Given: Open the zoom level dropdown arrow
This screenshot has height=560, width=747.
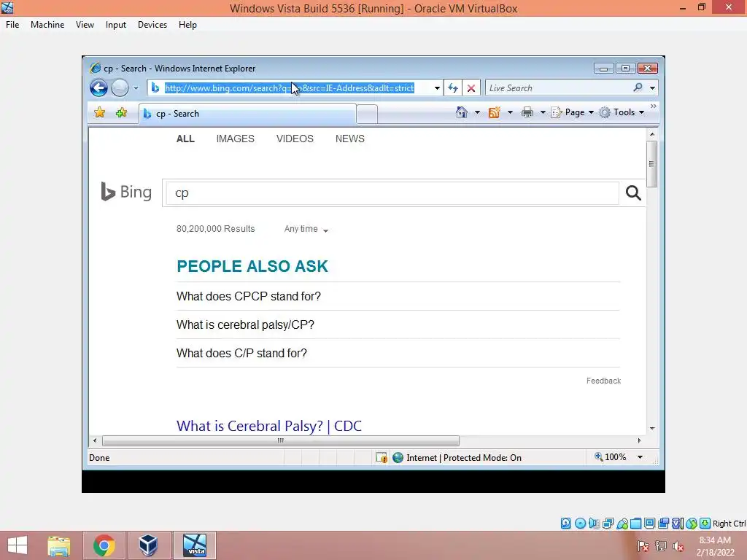Looking at the screenshot, I should coord(640,457).
